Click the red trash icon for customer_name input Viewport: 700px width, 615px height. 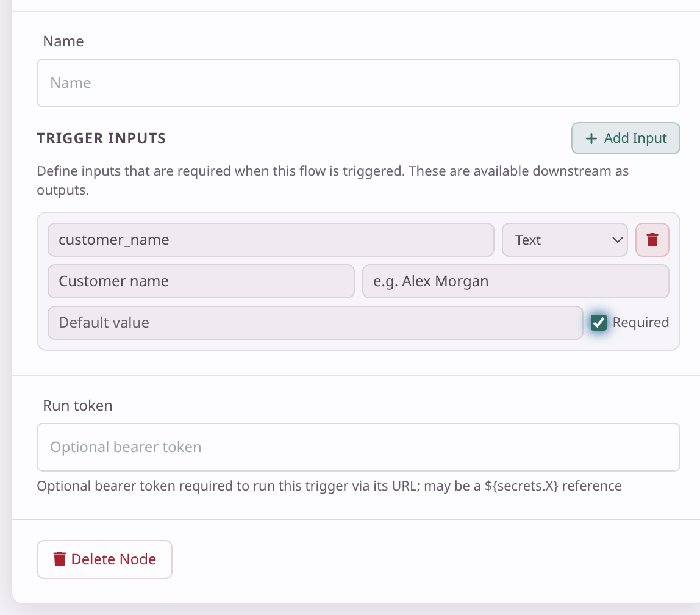[x=652, y=240]
